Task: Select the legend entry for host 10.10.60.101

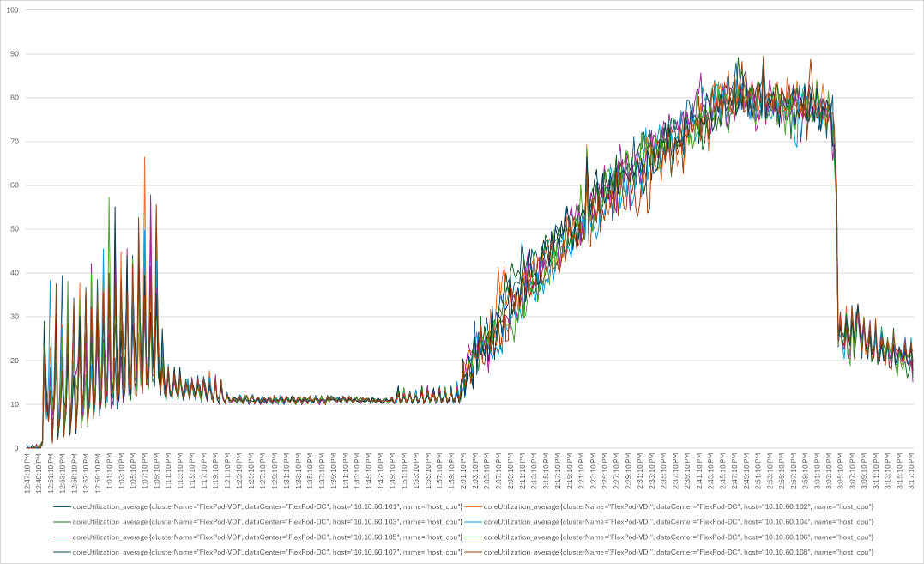Action: coord(257,506)
